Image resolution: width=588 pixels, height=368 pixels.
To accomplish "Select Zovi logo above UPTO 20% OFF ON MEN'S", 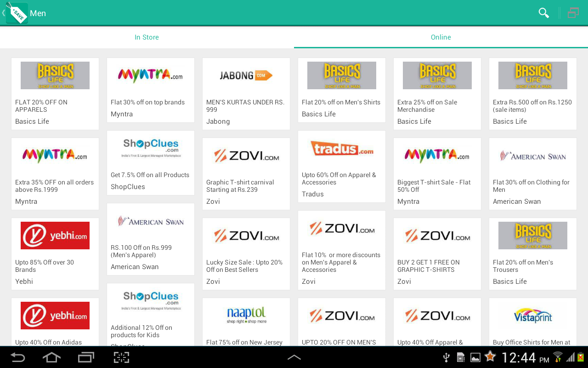I will pyautogui.click(x=342, y=316).
